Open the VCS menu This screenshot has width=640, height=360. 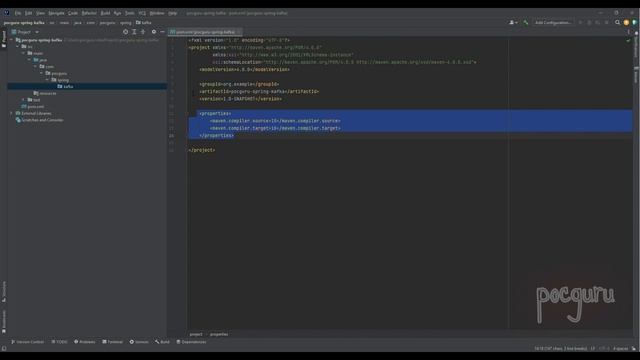pos(142,13)
